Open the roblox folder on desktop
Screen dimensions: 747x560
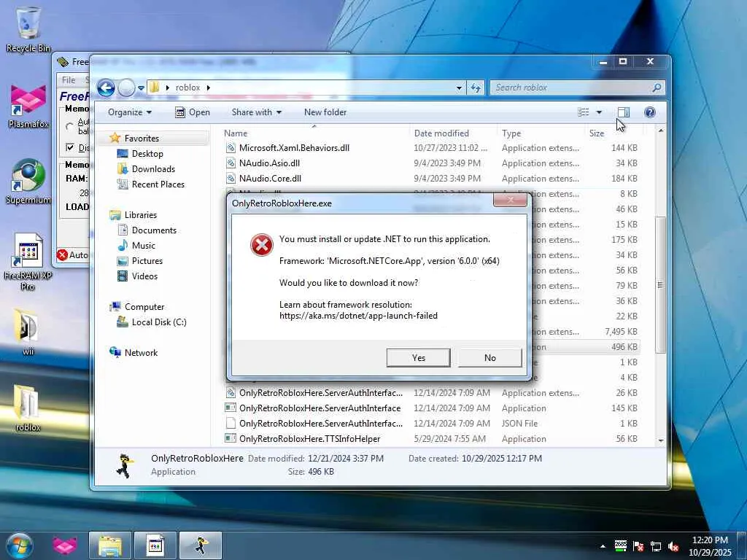tap(28, 408)
